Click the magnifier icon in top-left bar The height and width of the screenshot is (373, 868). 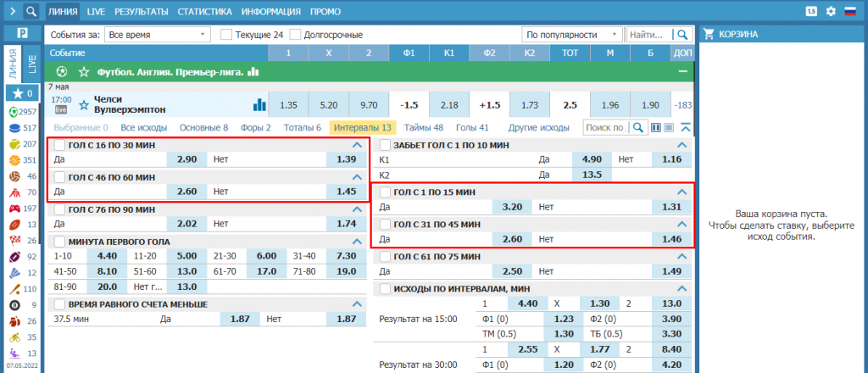pyautogui.click(x=31, y=12)
